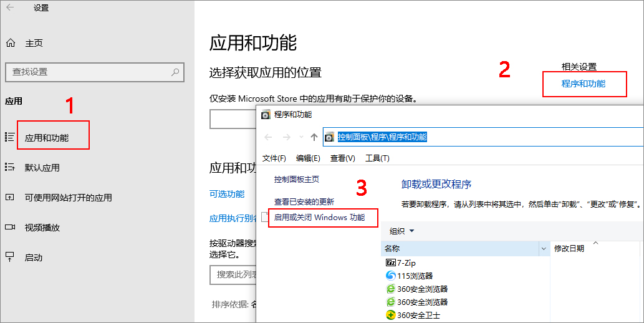Open the 工具(T) menu
This screenshot has height=323, width=644.
point(377,158)
